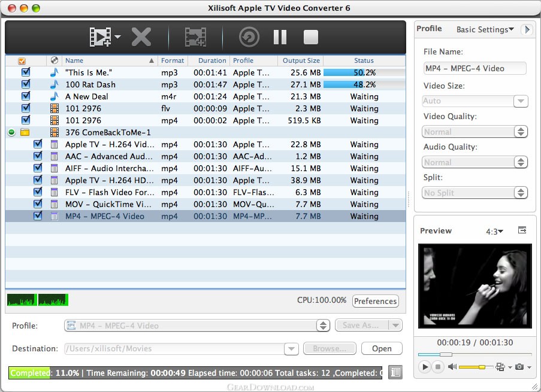Click the folder icon of 376 ComeBackToMe-1
This screenshot has width=541, height=392.
[25, 132]
